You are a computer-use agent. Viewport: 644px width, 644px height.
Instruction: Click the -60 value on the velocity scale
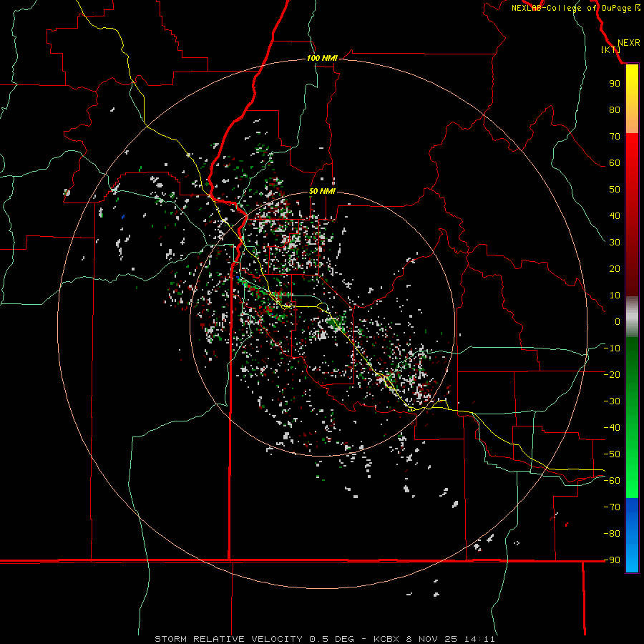(612, 481)
